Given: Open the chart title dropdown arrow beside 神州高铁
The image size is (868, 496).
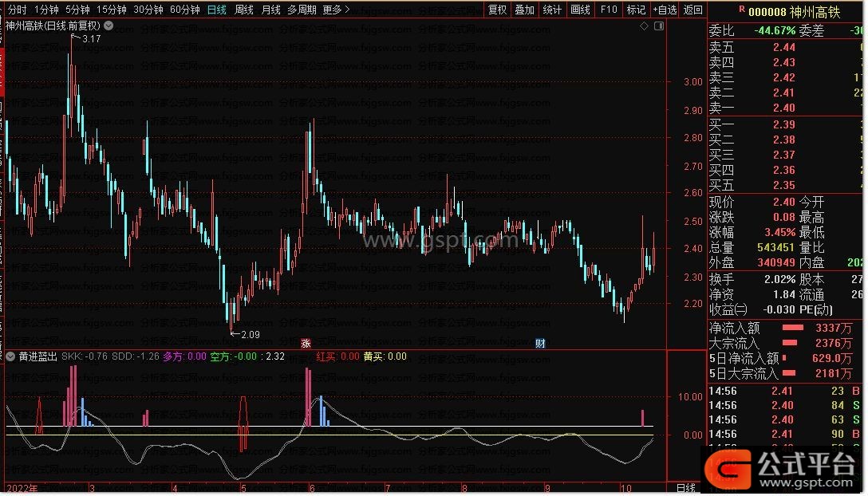Looking at the screenshot, I should [x=108, y=26].
